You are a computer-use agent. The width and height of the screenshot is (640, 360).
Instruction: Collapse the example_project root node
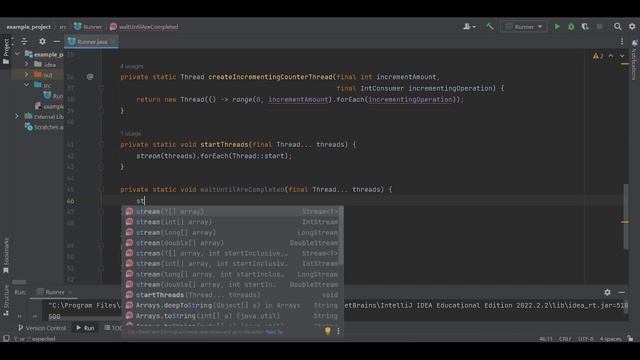tap(17, 54)
